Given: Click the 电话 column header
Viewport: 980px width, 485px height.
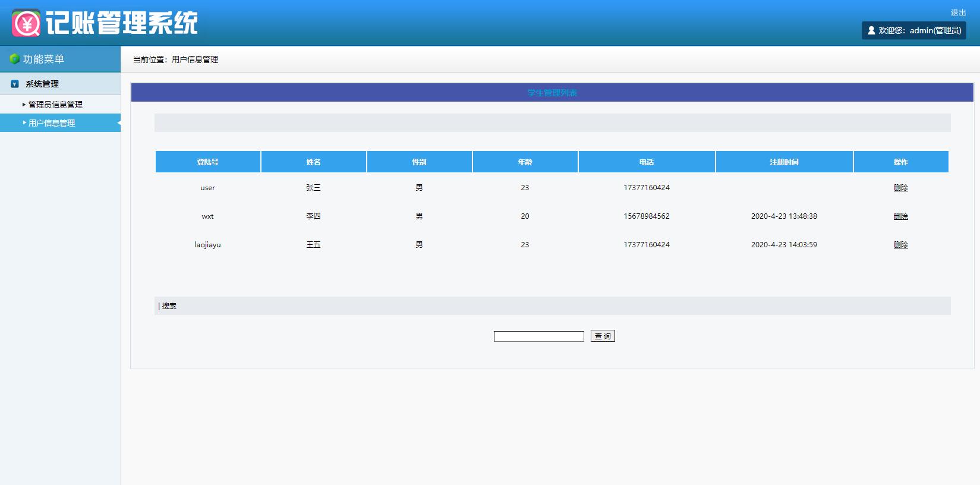Looking at the screenshot, I should pyautogui.click(x=647, y=162).
